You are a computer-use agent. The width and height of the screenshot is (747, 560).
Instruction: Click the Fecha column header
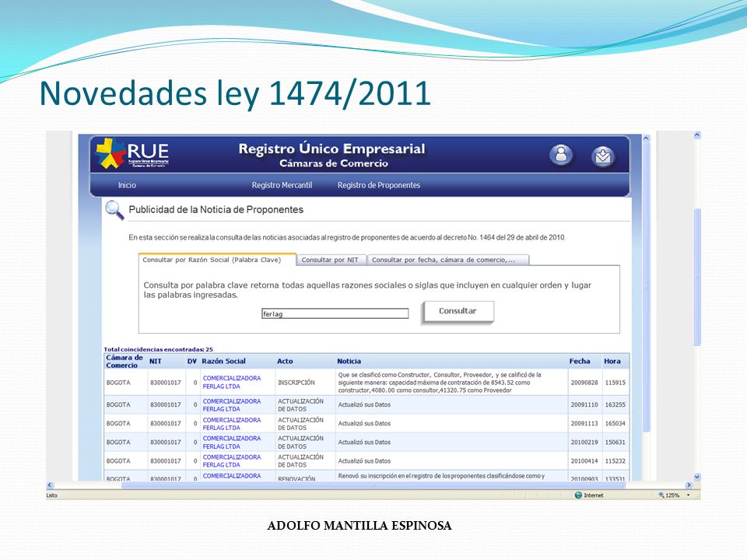point(580,362)
